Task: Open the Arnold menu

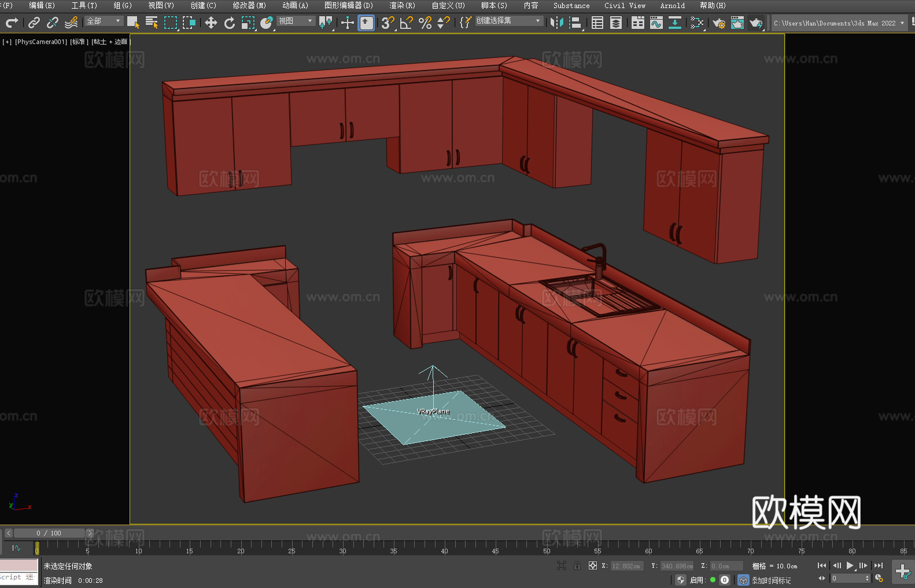Action: pyautogui.click(x=673, y=5)
